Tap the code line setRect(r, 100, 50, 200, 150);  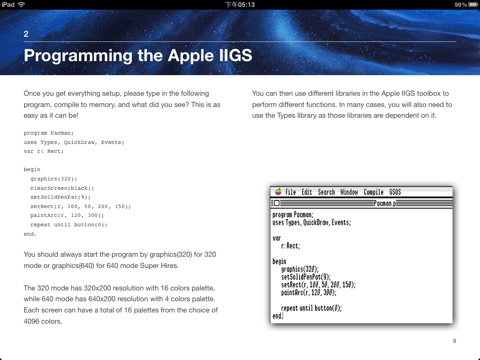pos(81,206)
